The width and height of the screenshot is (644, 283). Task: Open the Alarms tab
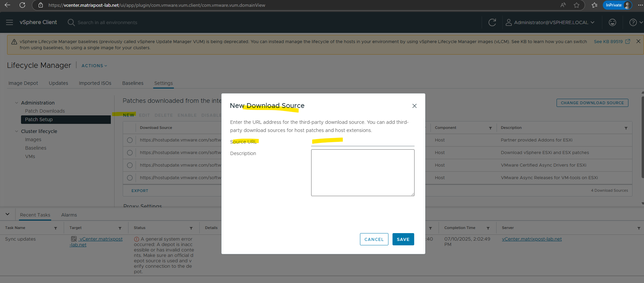[x=69, y=215]
